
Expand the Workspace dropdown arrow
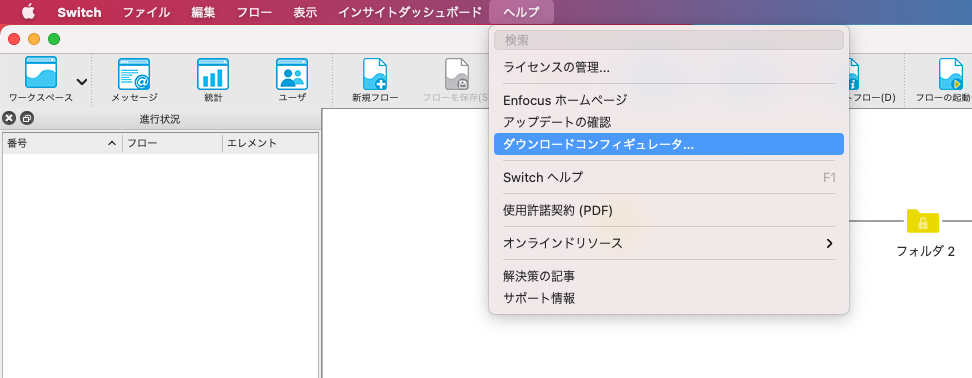(x=82, y=82)
